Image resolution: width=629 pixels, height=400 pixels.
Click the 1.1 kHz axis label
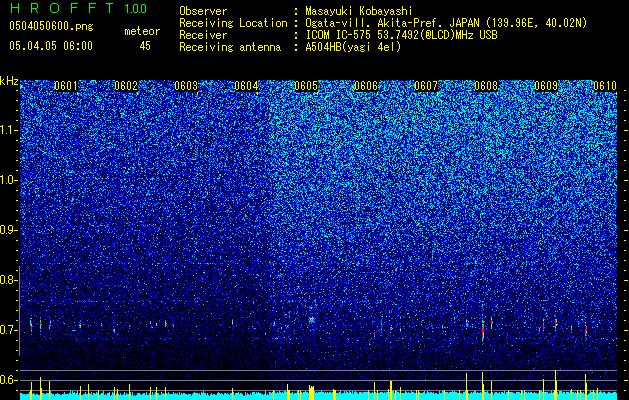click(8, 130)
